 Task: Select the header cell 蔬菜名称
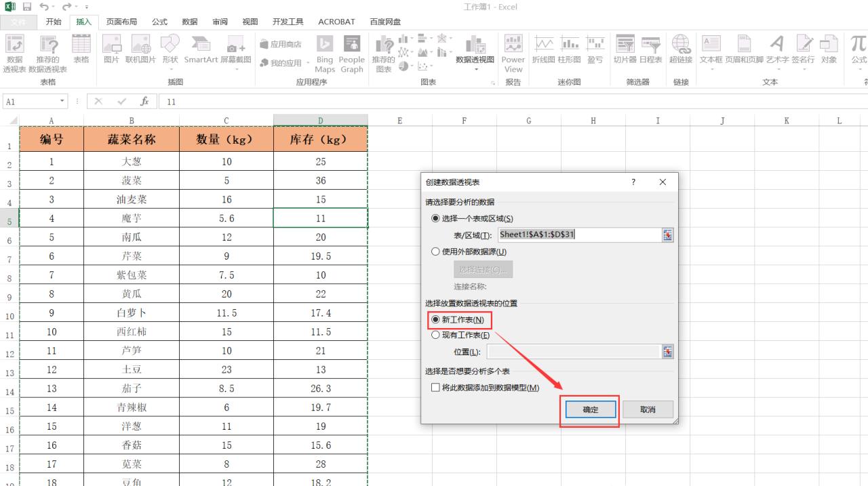pos(132,140)
